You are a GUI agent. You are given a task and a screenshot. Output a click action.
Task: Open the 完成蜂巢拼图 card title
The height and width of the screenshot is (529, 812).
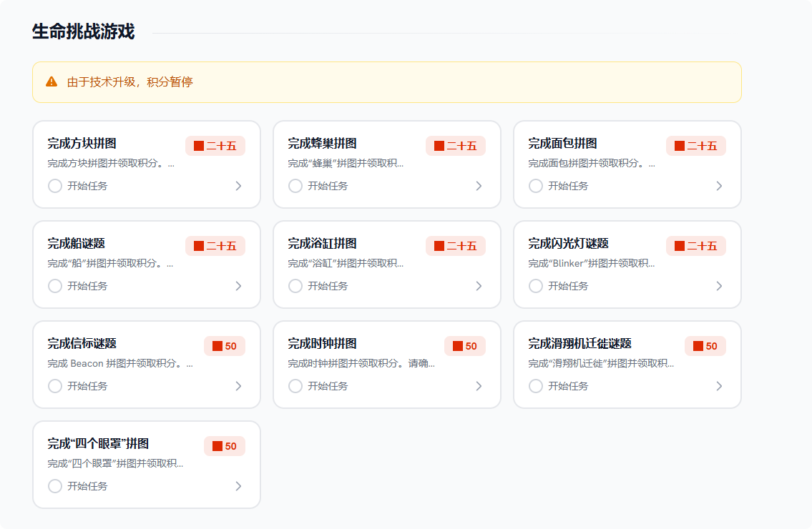322,144
